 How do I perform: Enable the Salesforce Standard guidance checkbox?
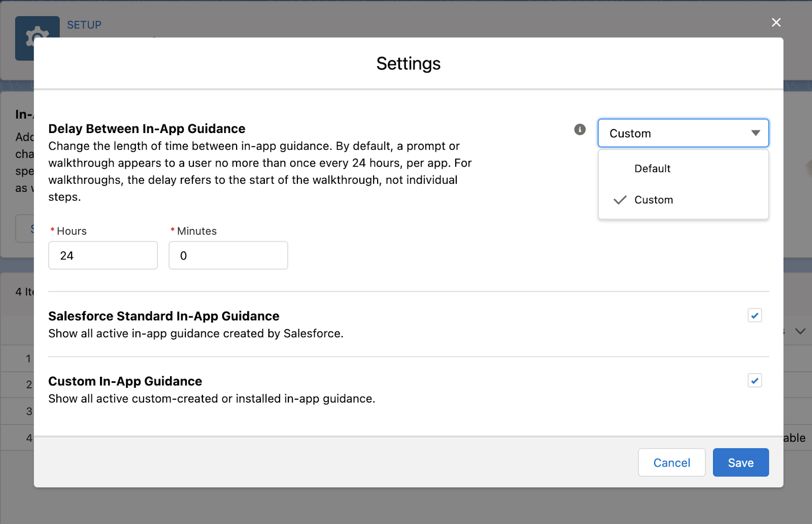pos(755,315)
